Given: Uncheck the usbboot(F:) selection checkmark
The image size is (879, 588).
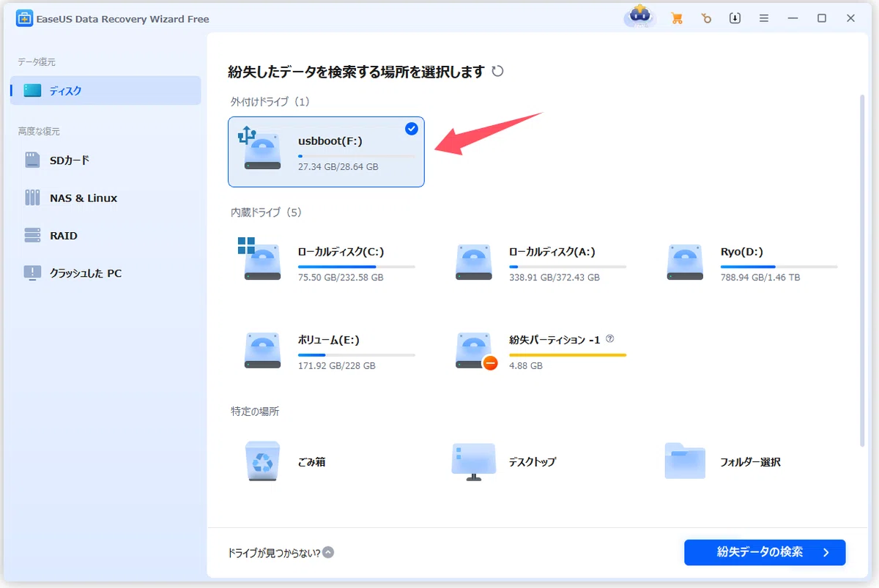Looking at the screenshot, I should [412, 129].
